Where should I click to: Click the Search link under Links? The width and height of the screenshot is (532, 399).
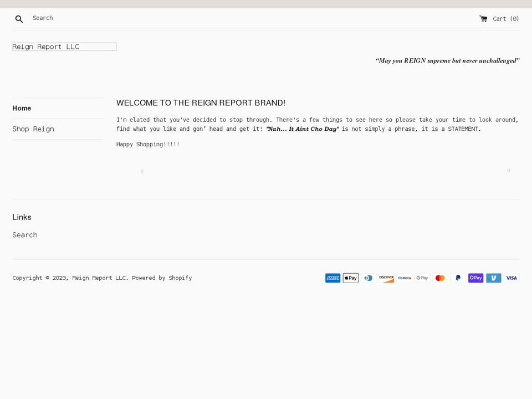(x=25, y=235)
